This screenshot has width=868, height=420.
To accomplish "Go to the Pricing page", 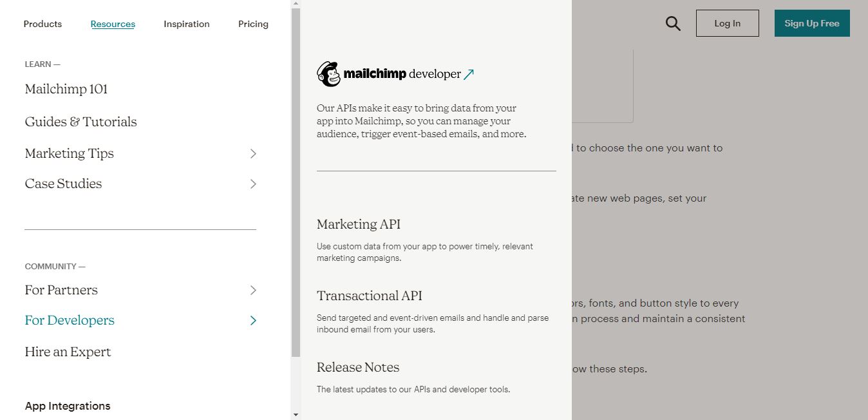I will pos(253,24).
